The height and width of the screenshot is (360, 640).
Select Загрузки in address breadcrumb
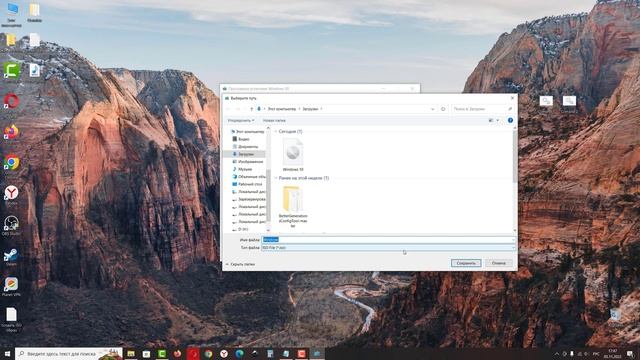point(310,109)
